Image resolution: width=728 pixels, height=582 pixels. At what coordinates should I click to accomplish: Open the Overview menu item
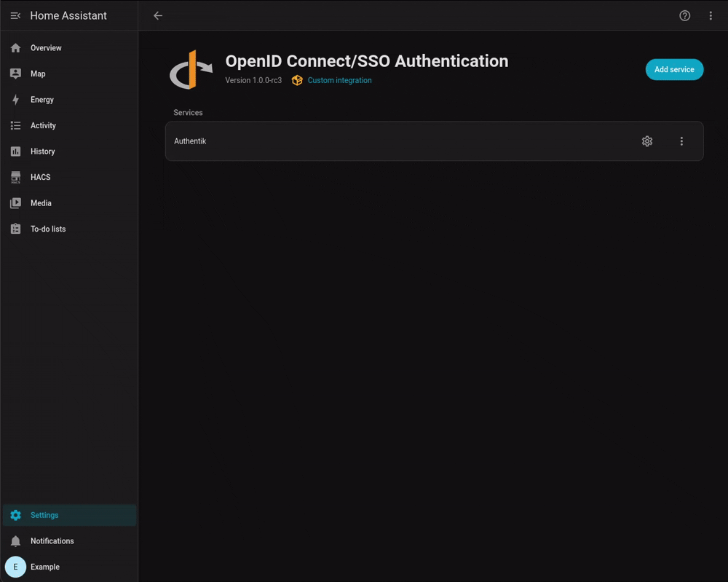(x=70, y=48)
